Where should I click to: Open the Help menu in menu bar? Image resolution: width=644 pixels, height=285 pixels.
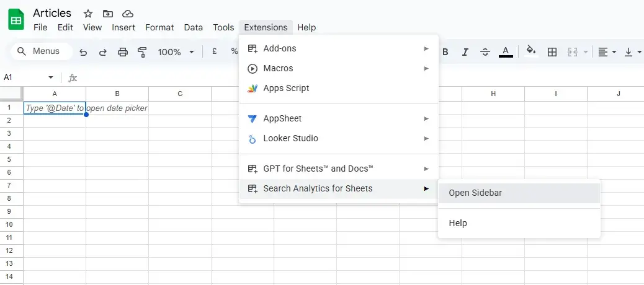pyautogui.click(x=307, y=27)
